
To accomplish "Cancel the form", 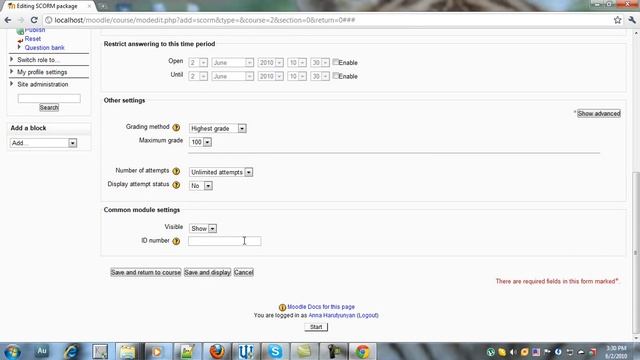I will [244, 272].
